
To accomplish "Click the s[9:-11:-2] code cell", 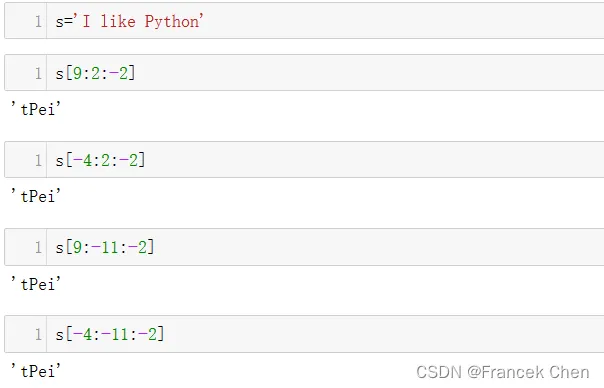I will pos(304,247).
